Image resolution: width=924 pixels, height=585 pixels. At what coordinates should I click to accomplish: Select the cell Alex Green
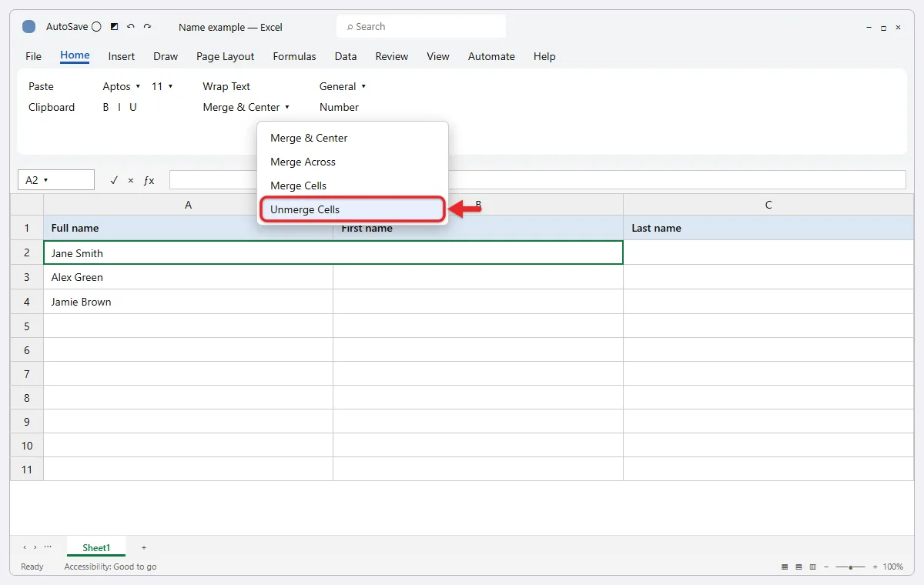pos(188,277)
